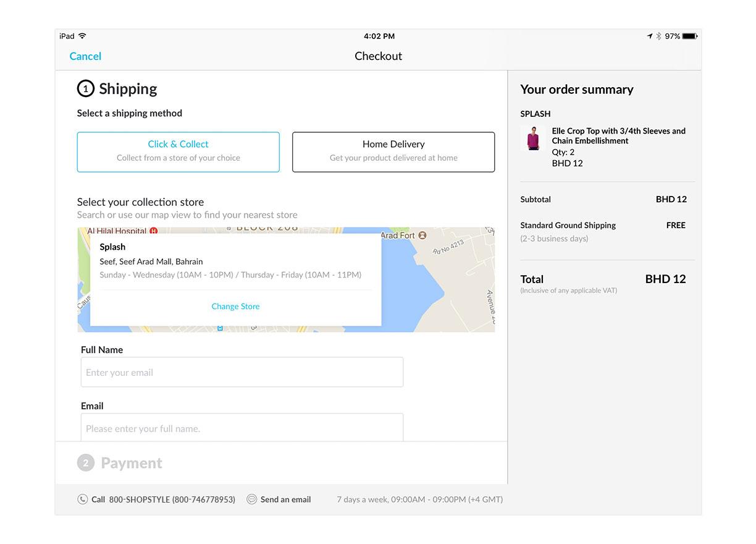Click the phone Call icon
The image size is (756, 544).
(x=82, y=499)
